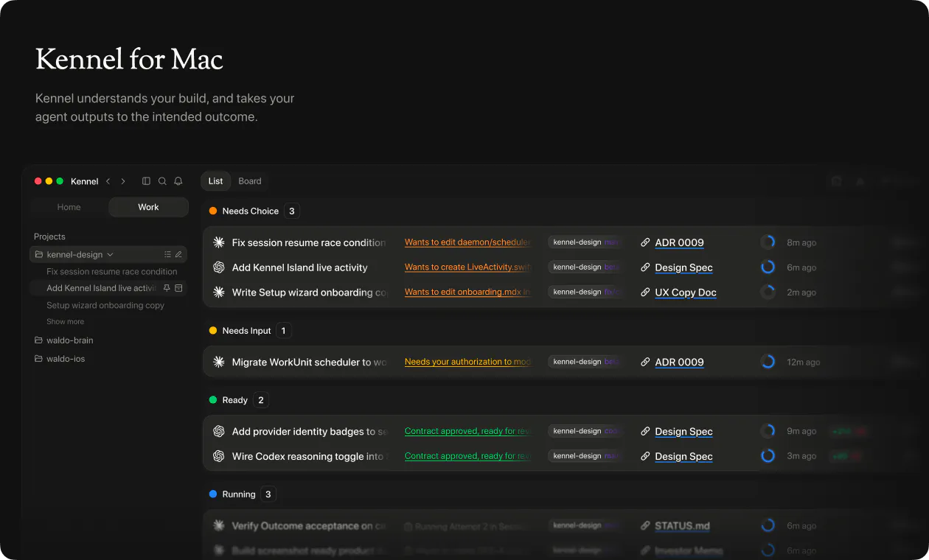Collapse the Running group header
Viewport: 929px width, 560px height.
pyautogui.click(x=239, y=494)
